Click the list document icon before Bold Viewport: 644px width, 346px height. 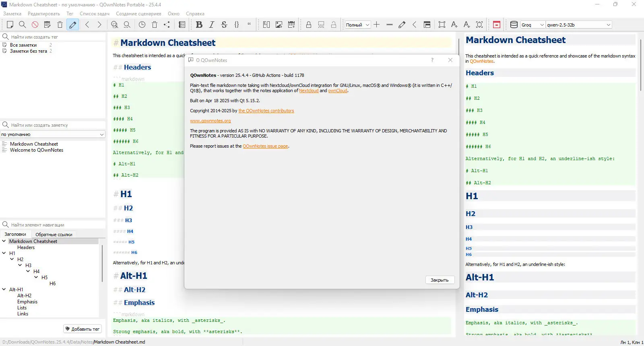182,25
